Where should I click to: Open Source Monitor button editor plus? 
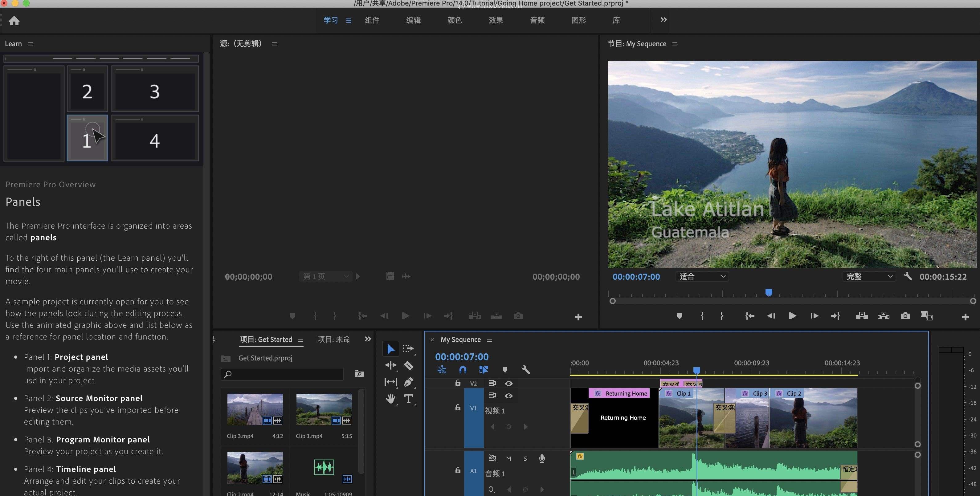coord(578,317)
